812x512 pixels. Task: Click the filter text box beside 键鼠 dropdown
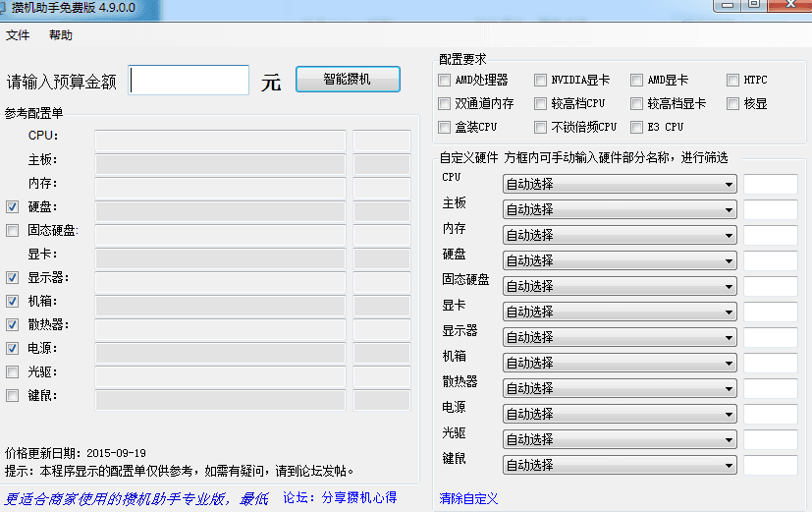770,465
